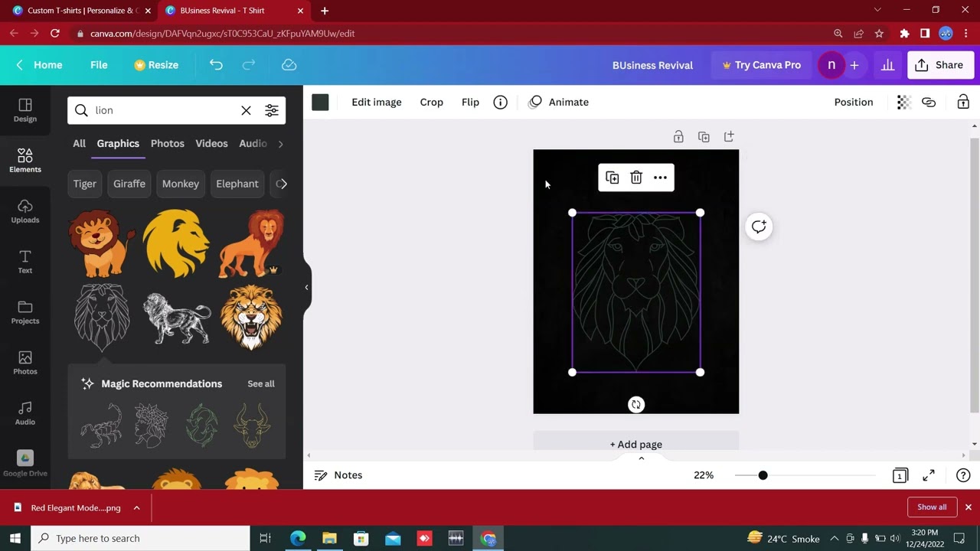Enter fullscreen present mode
980x551 pixels.
pos(929,475)
